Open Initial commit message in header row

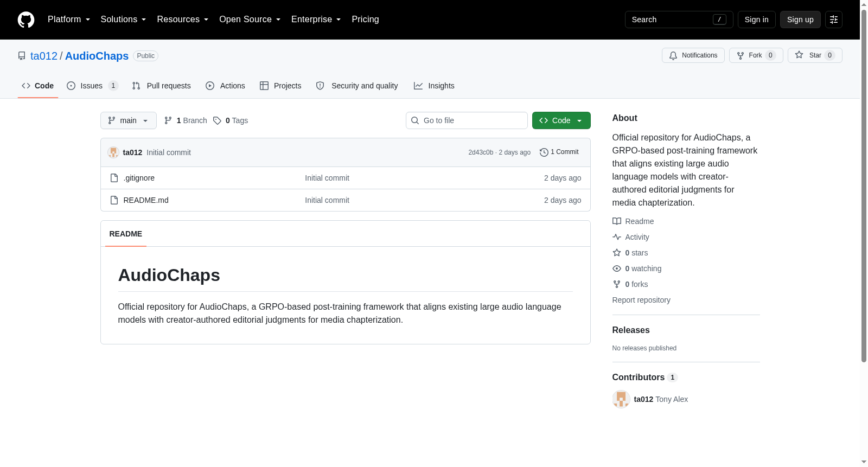169,152
